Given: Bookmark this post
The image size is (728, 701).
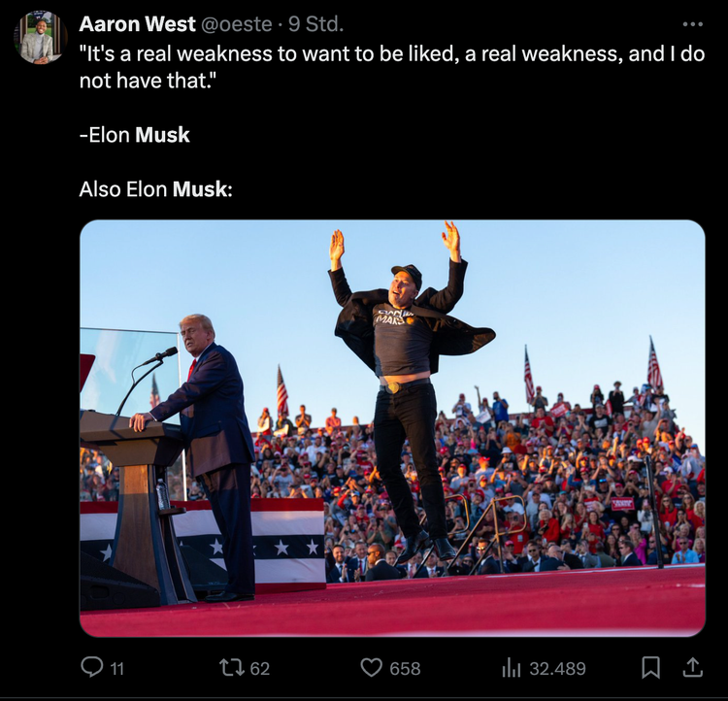Looking at the screenshot, I should (650, 668).
